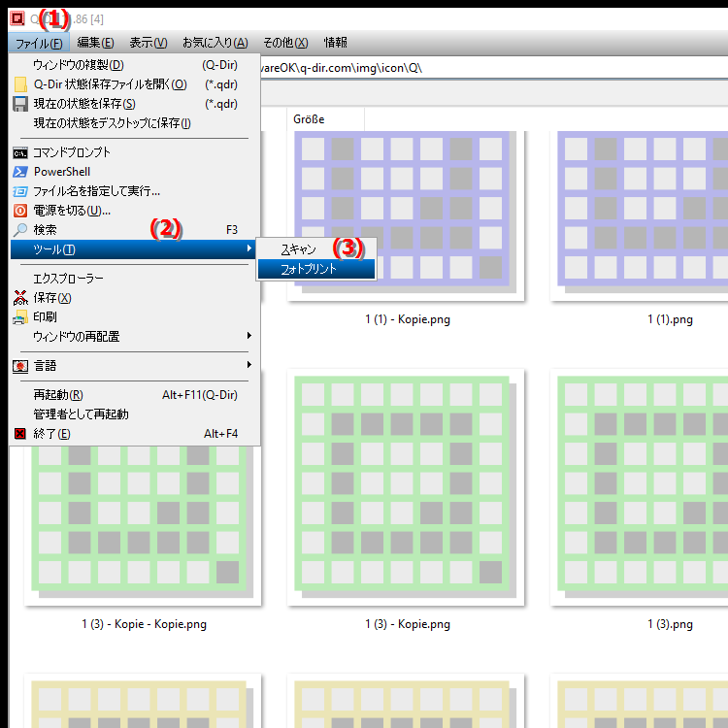The height and width of the screenshot is (728, 728).
Task: Open the 情報 menu
Action: [x=335, y=43]
